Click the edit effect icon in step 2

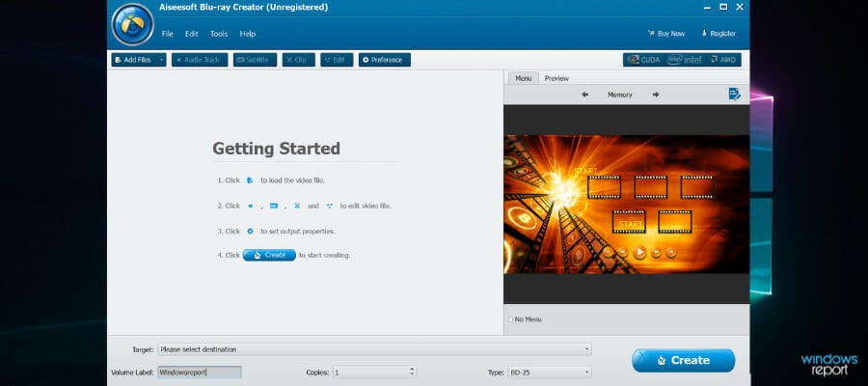tap(330, 206)
